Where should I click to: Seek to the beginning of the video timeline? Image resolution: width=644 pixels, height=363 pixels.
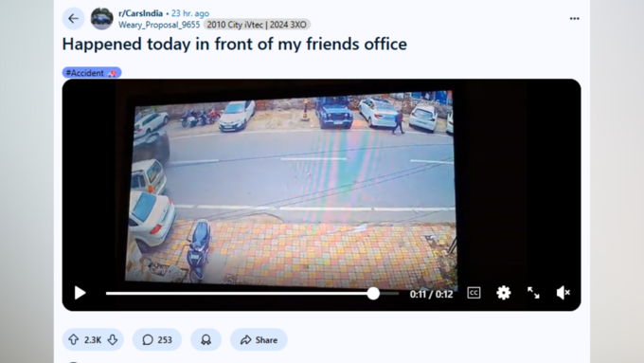107,293
